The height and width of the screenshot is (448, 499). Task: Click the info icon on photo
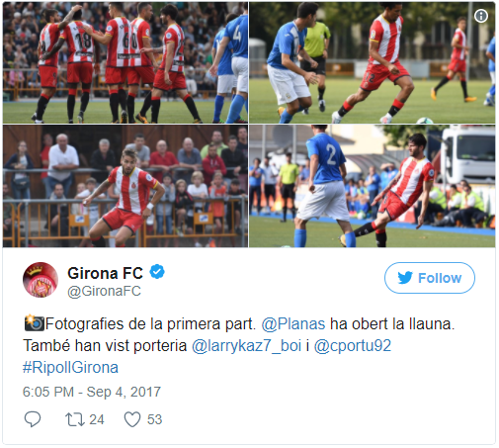pos(481,16)
